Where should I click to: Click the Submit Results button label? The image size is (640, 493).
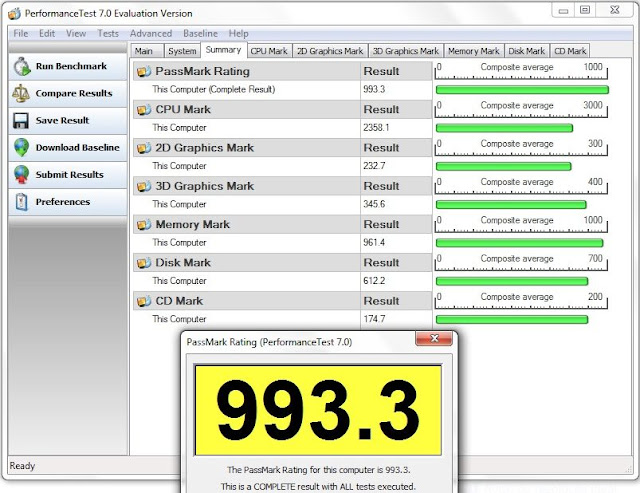[x=70, y=175]
